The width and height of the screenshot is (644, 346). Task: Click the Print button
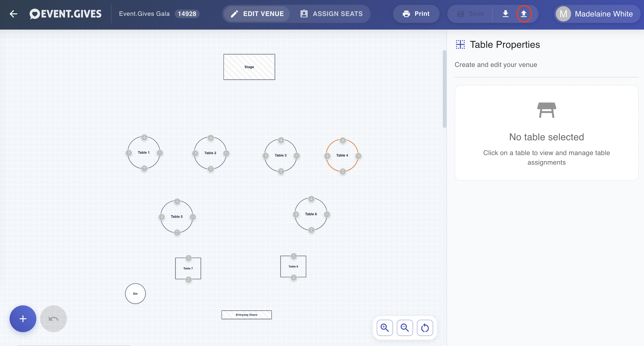[416, 14]
